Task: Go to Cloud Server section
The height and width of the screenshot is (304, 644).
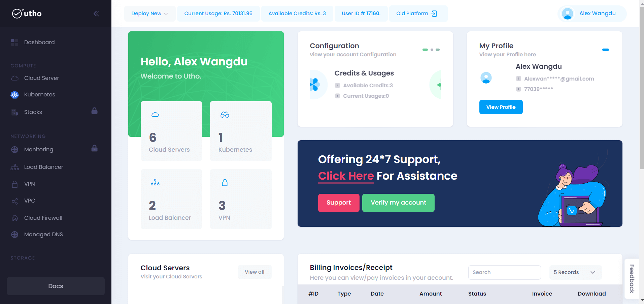Action: tap(41, 78)
